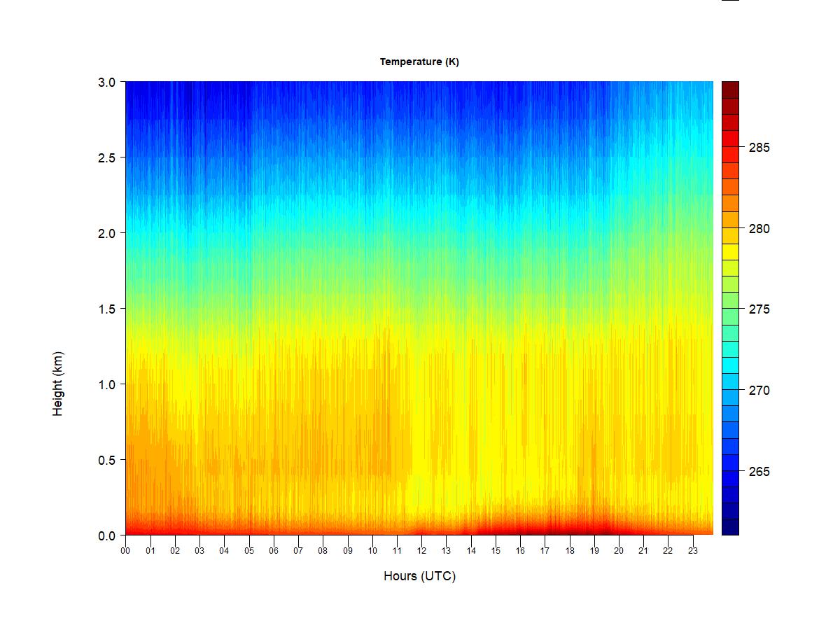The height and width of the screenshot is (630, 840).
Task: Click hour label 06 on the x-axis
Action: (274, 551)
